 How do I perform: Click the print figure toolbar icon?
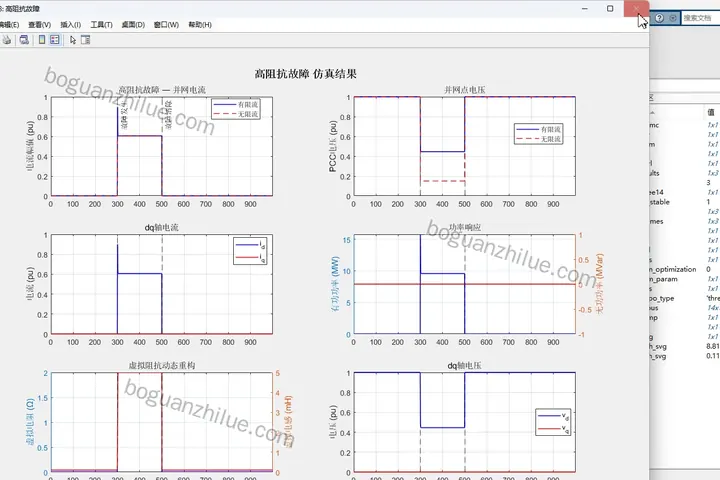pos(6,40)
